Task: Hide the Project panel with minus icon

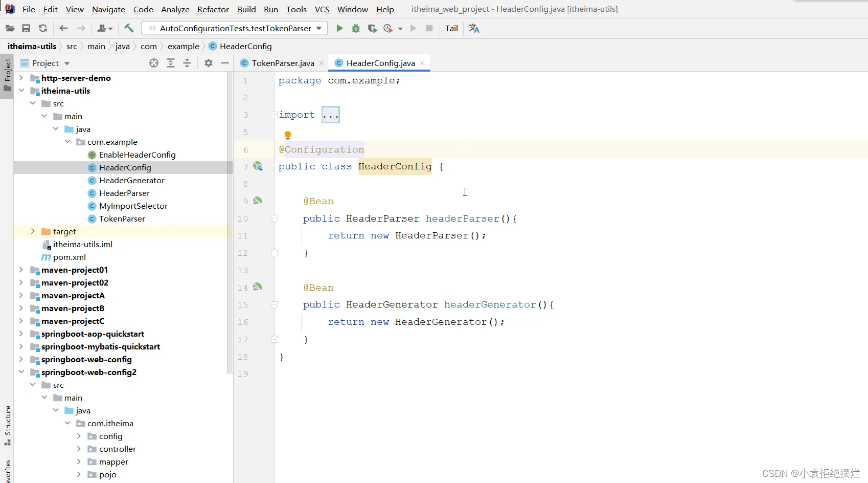Action: click(x=225, y=63)
